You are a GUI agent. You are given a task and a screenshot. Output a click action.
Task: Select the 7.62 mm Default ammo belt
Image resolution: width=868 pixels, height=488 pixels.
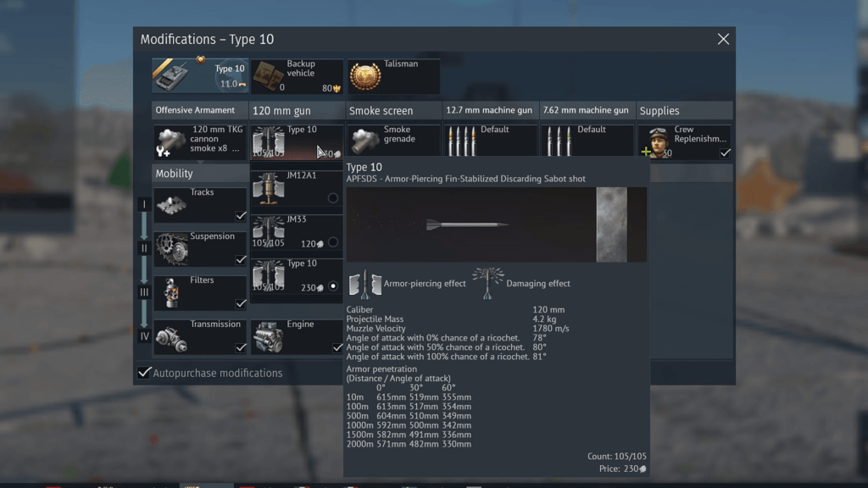[587, 141]
